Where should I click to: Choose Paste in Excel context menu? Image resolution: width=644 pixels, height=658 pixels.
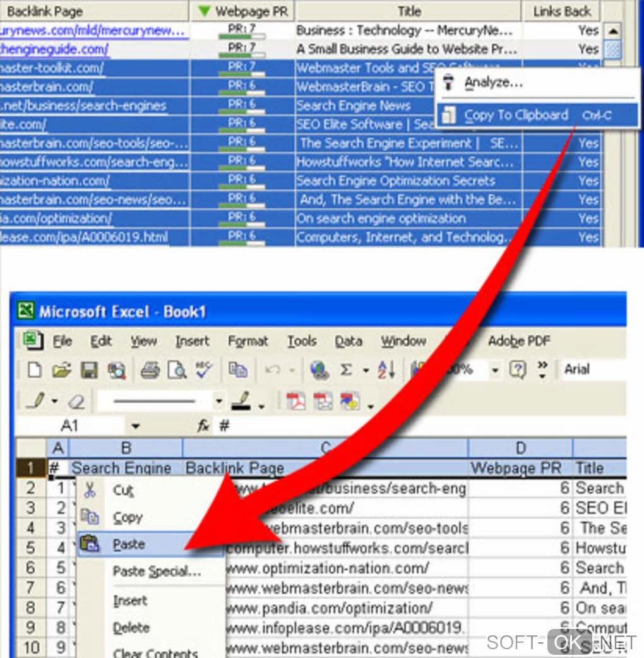coord(151,544)
